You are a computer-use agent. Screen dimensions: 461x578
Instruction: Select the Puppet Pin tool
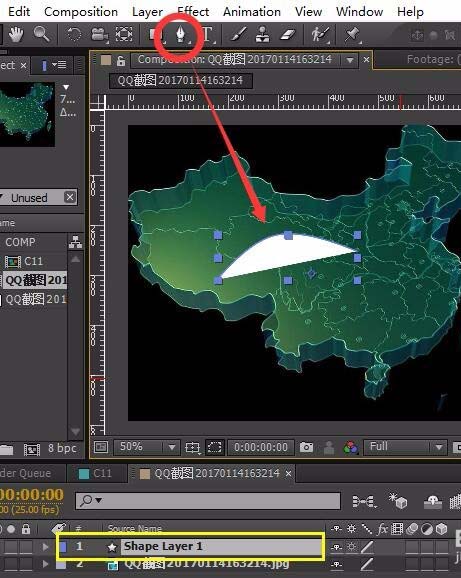click(352, 35)
